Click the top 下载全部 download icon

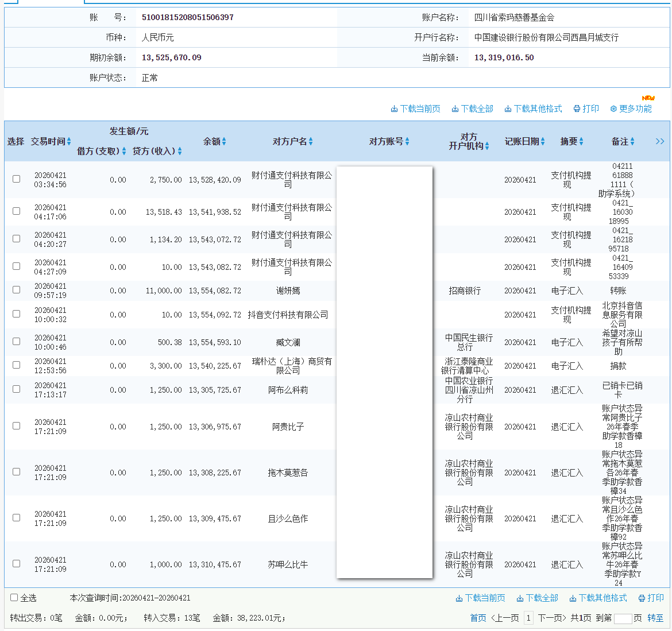pyautogui.click(x=455, y=109)
